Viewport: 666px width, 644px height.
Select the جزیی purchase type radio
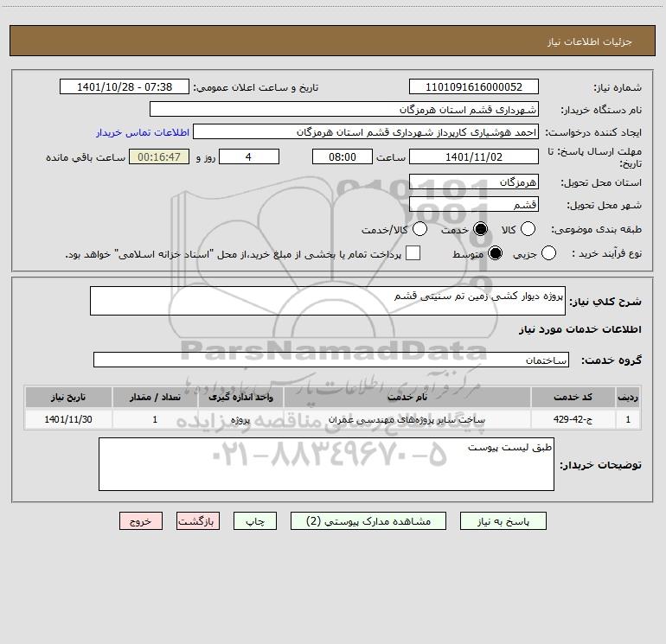[548, 253]
